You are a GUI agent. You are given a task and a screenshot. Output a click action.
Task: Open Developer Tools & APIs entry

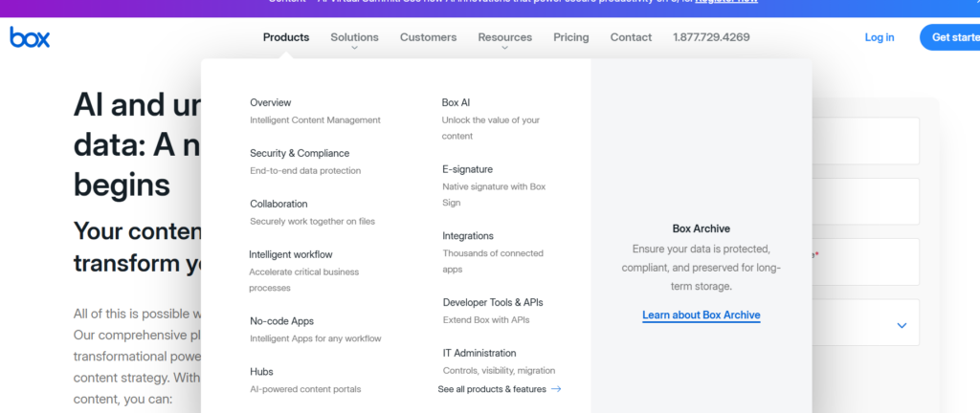point(493,302)
